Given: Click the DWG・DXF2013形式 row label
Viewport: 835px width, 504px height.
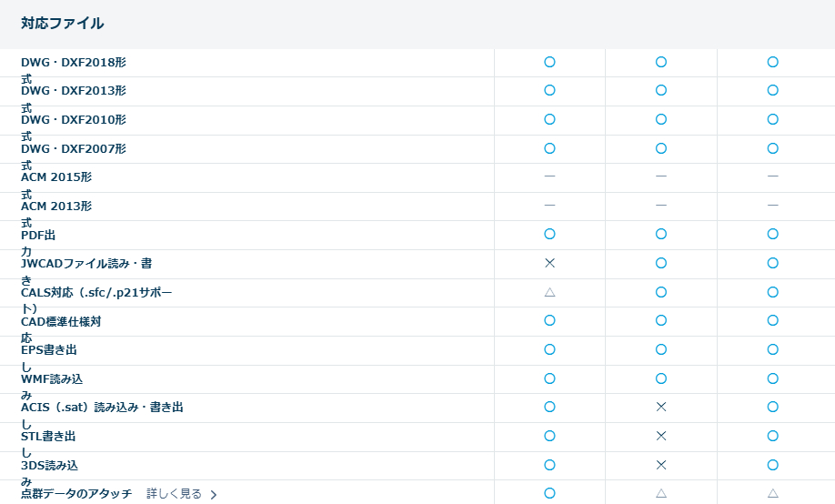Looking at the screenshot, I should click(74, 91).
